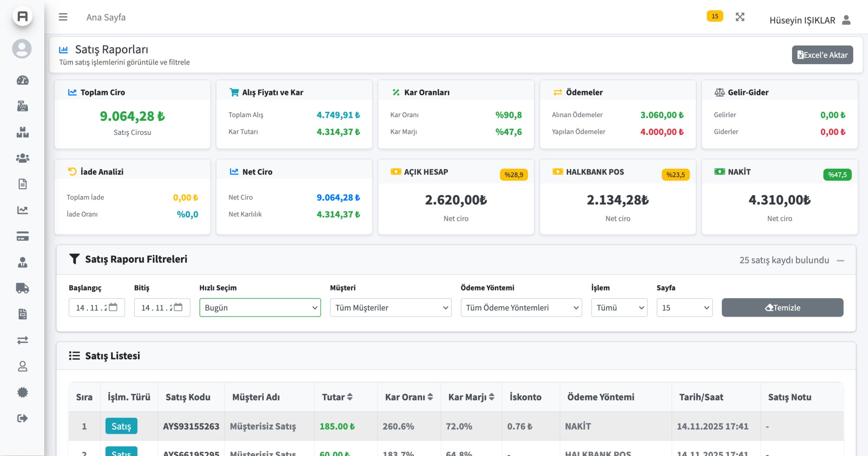The height and width of the screenshot is (456, 868).
Task: Click the cash register sidebar icon
Action: coord(23,106)
